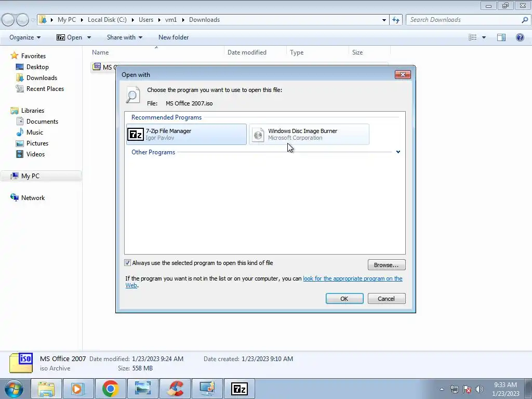Select 7-Zip File Manager program

click(x=187, y=135)
